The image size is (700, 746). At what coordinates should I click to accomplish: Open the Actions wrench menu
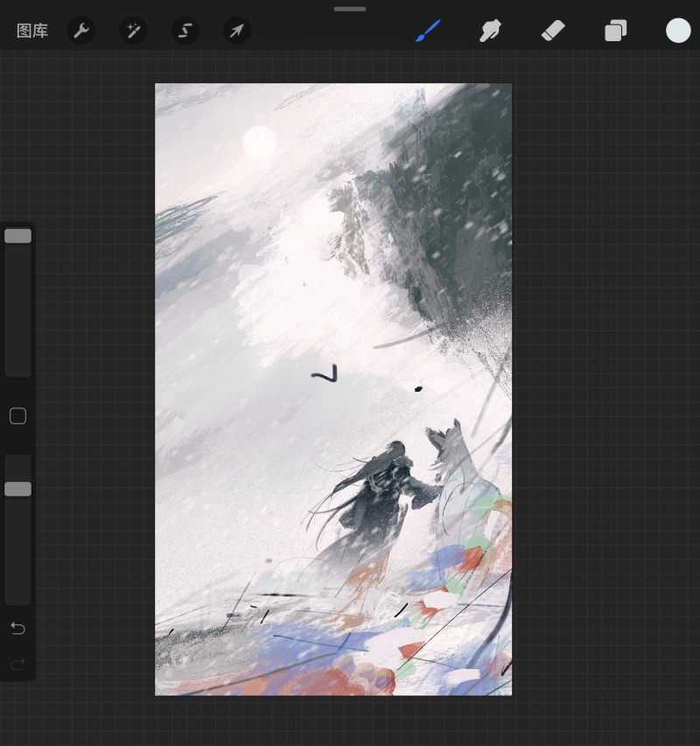[x=81, y=31]
